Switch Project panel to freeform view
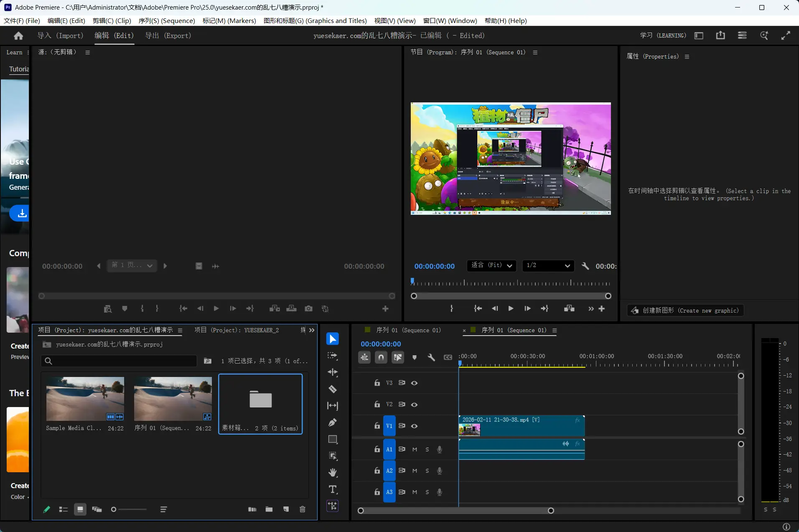This screenshot has height=532, width=799. coord(97,509)
